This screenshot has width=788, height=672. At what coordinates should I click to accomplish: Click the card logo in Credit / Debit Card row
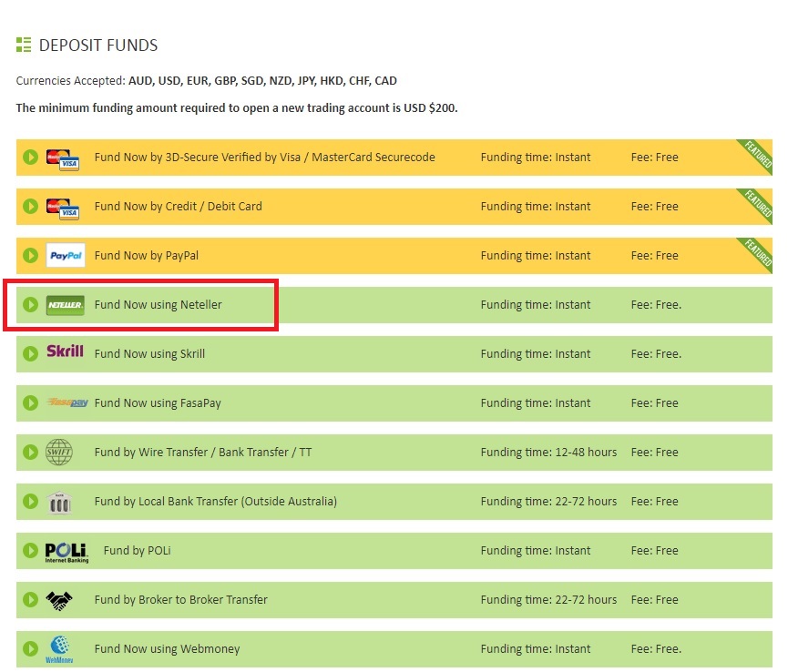(x=63, y=209)
